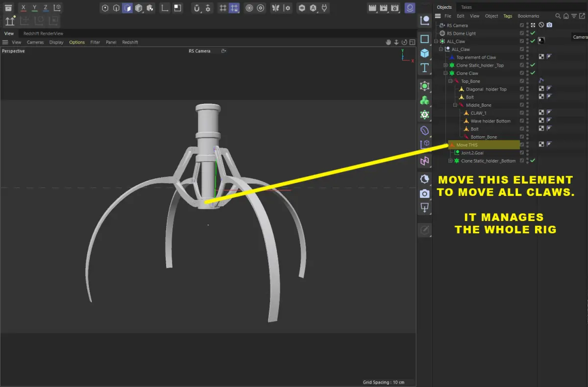The image size is (588, 387).
Task: Toggle the Z axis lock
Action: click(x=46, y=8)
